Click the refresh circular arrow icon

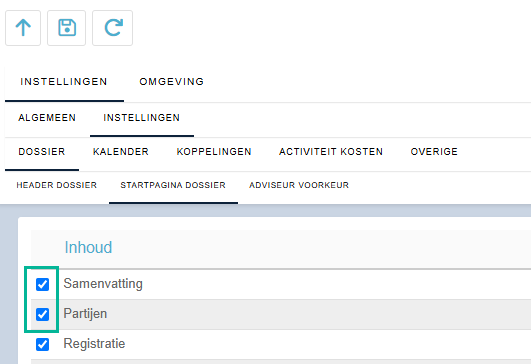(112, 28)
